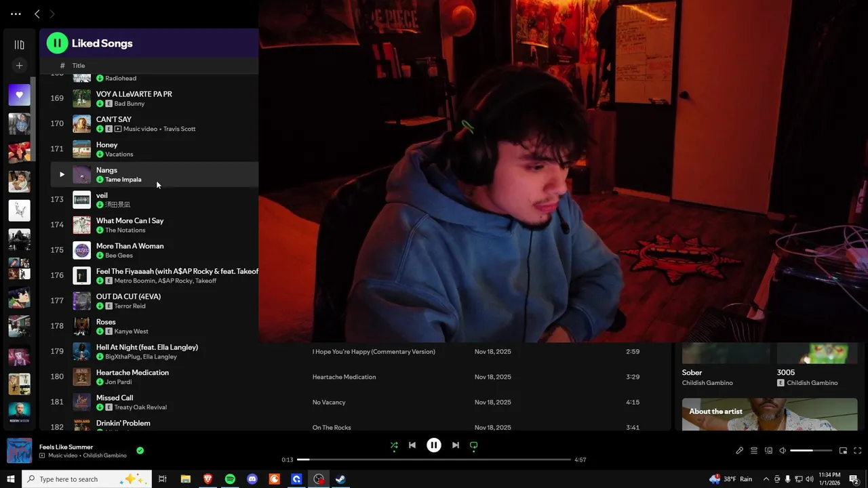The width and height of the screenshot is (868, 488).
Task: Open Terror Reid artist link
Action: (130, 306)
